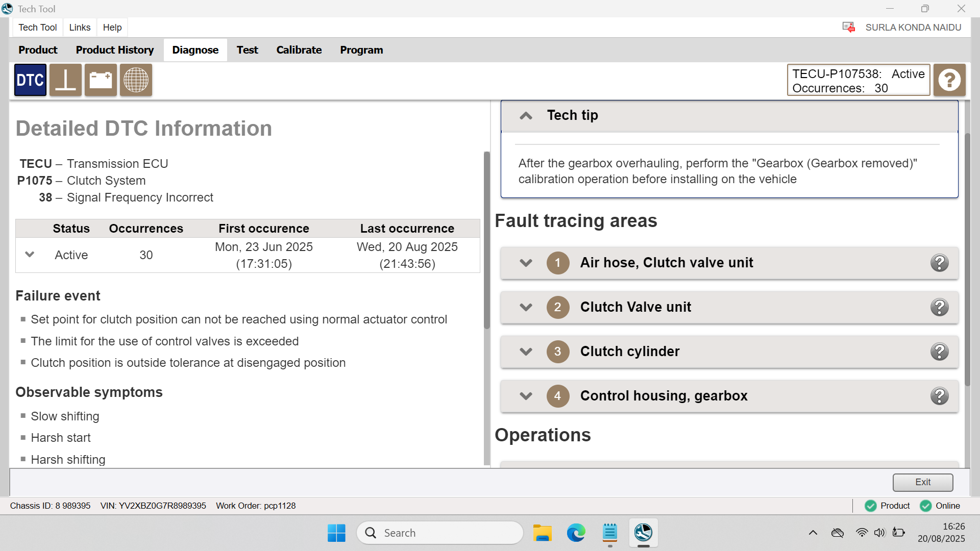The height and width of the screenshot is (551, 980).
Task: Click the green Online status check icon
Action: click(925, 506)
